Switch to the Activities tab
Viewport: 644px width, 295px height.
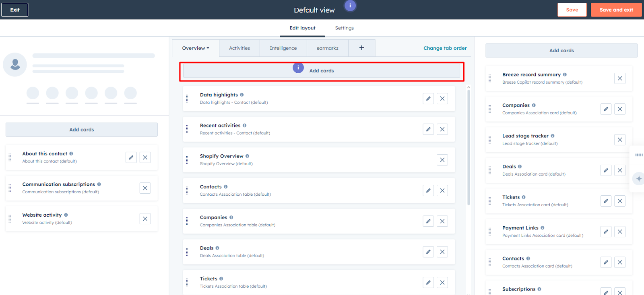(x=239, y=48)
